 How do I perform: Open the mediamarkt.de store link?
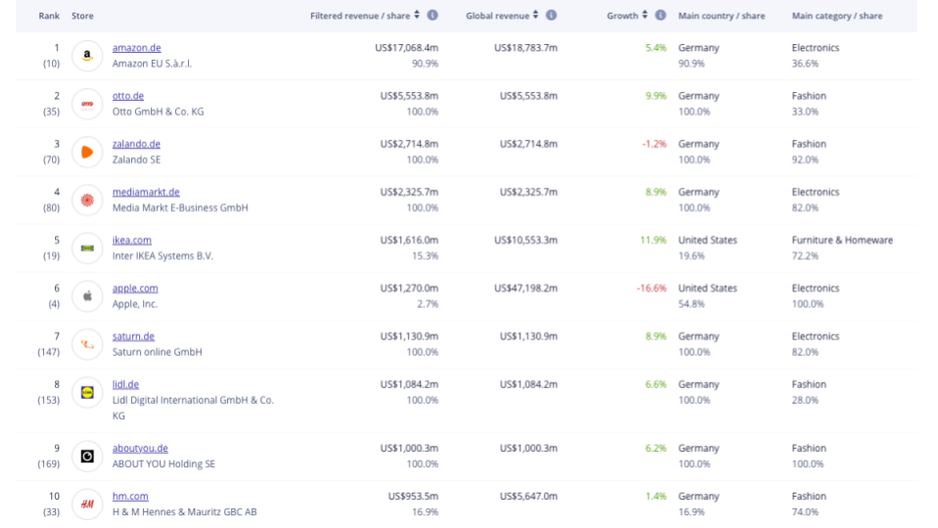(x=146, y=192)
